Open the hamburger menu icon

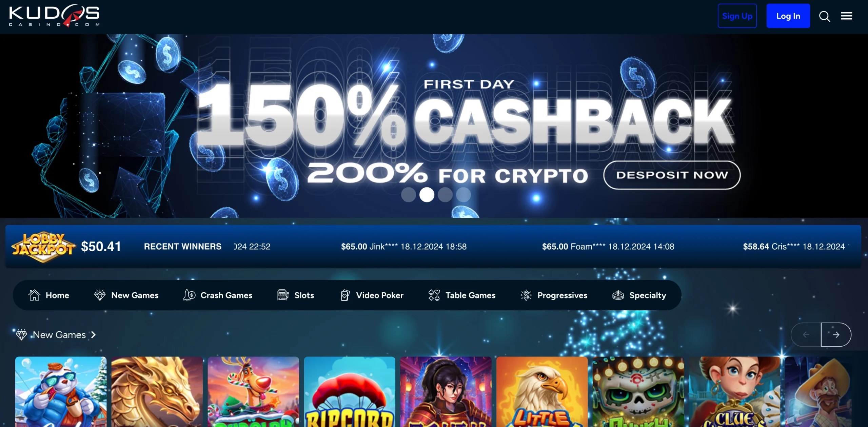pos(846,16)
